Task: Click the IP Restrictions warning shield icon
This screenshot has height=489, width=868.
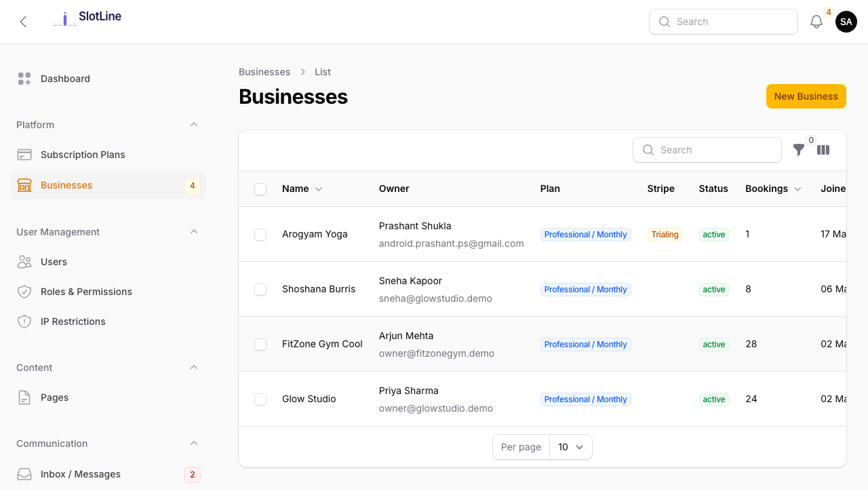Action: 24,321
